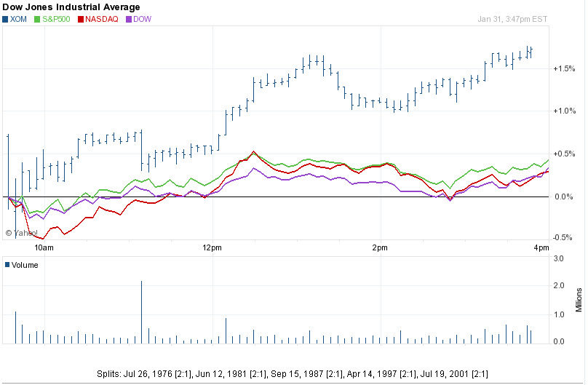Click the 0.0 volume axis label
The height and width of the screenshot is (385, 588).
(x=559, y=341)
